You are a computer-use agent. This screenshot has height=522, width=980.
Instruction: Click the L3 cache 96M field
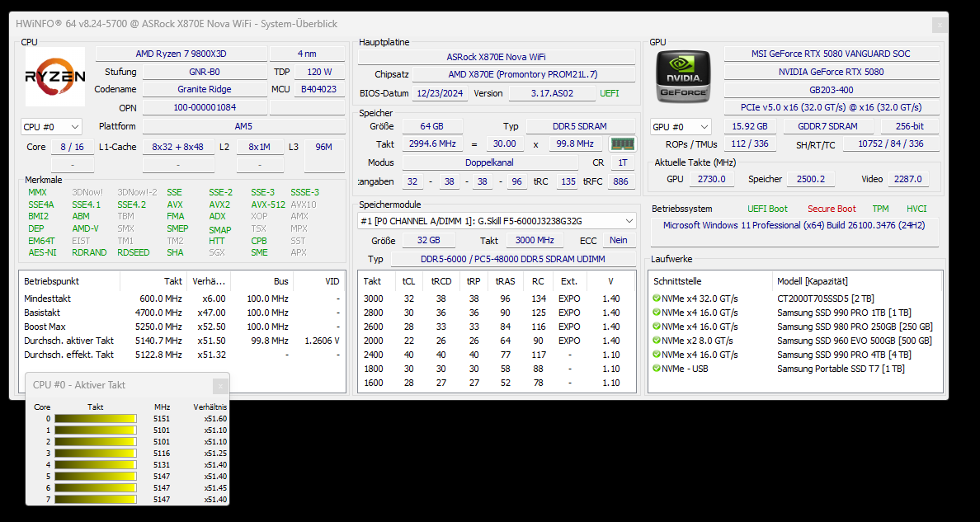323,153
